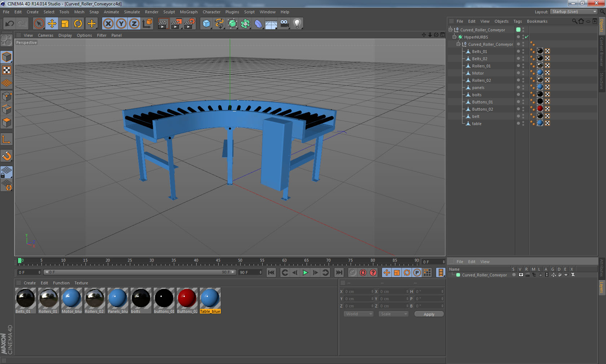
Task: Enable the Axis tool
Action: click(6, 139)
